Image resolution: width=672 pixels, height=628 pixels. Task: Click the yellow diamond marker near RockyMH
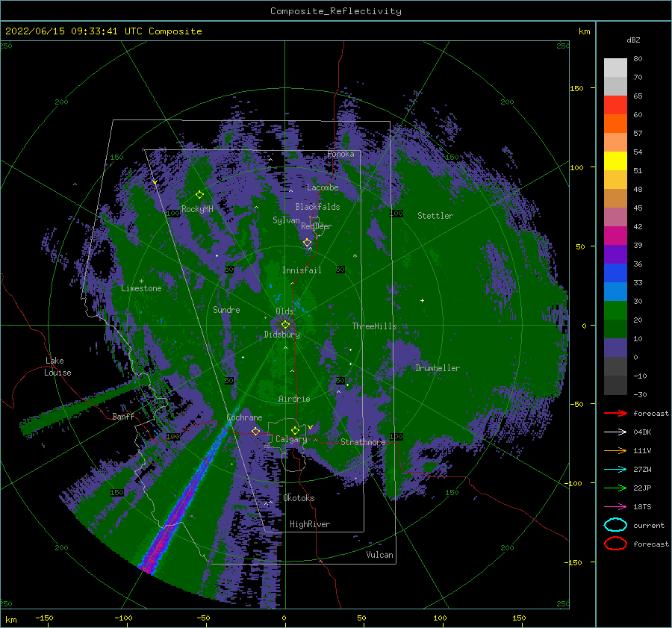click(199, 195)
